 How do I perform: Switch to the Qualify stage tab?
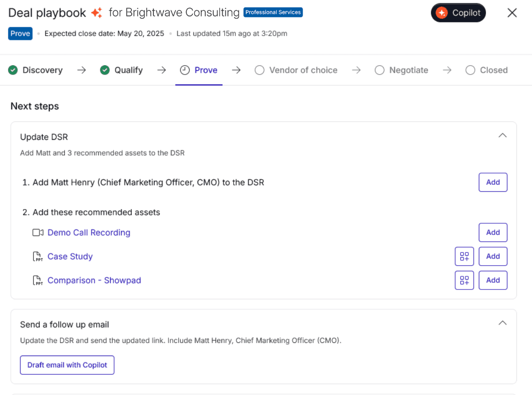[x=128, y=70]
